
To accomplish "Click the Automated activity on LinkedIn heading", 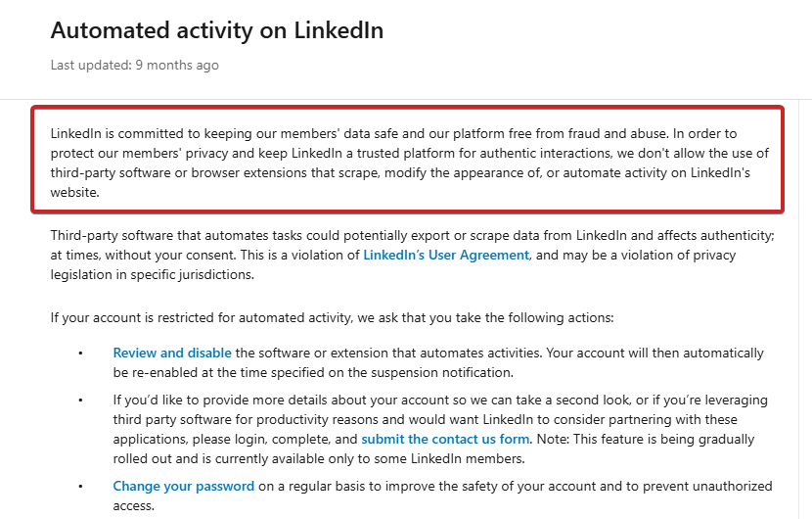I will click(x=216, y=30).
